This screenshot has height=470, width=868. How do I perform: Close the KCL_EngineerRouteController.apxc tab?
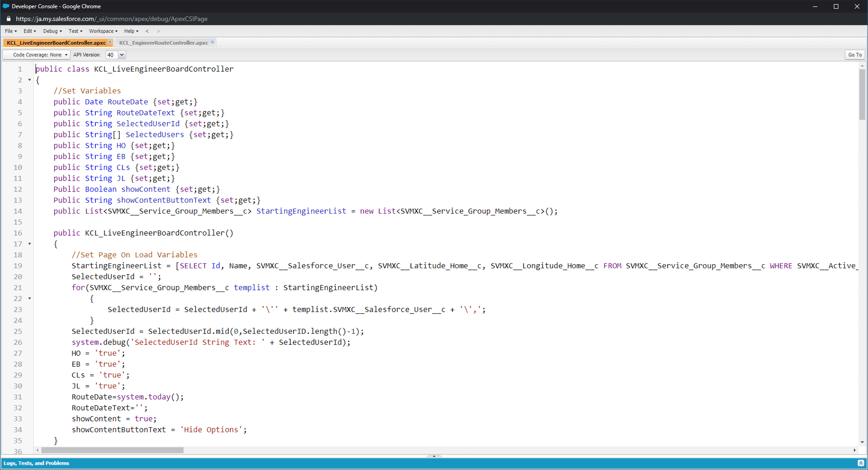click(x=212, y=42)
